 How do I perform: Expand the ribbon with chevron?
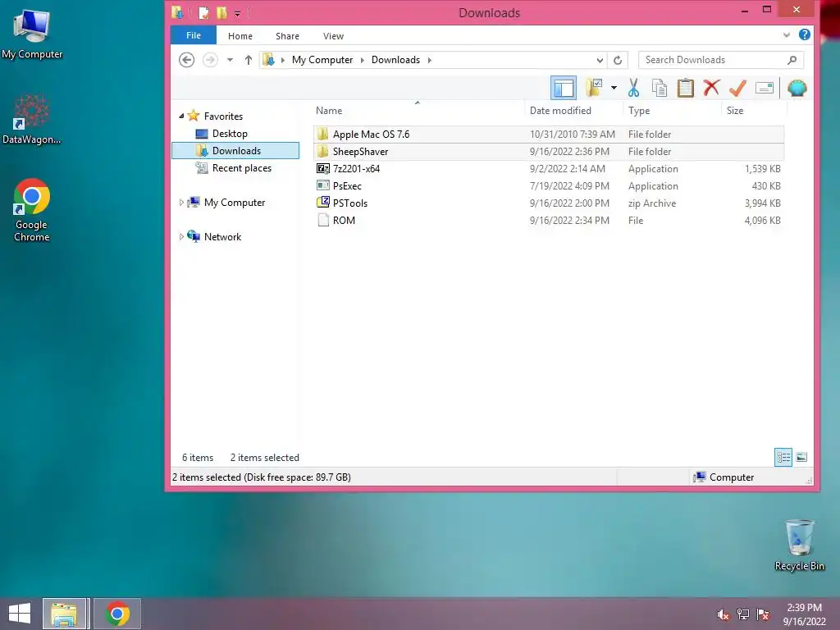pos(787,34)
